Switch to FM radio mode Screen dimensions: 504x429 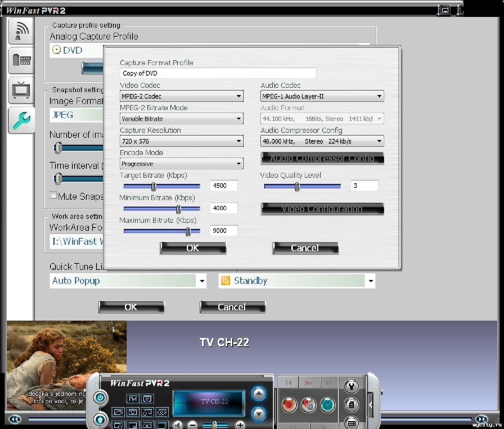click(132, 399)
